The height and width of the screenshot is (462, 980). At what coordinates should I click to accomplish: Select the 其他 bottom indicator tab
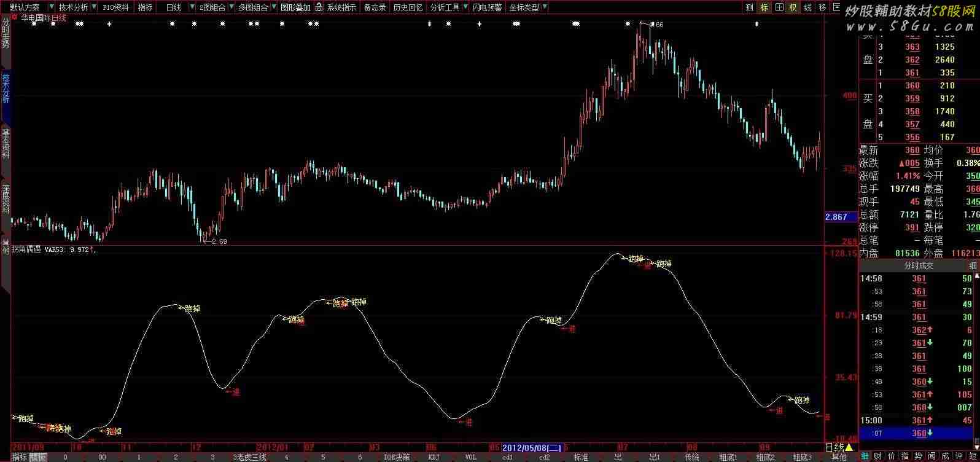tap(839, 457)
